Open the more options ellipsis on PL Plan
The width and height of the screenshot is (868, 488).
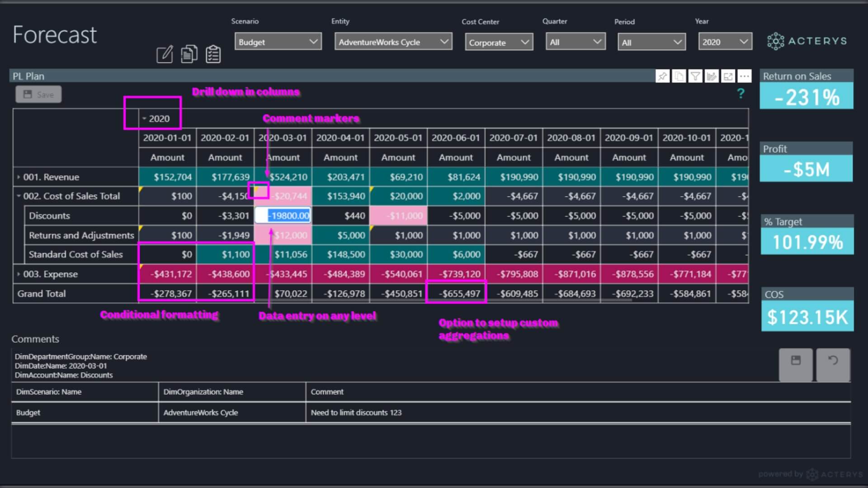pyautogui.click(x=744, y=76)
